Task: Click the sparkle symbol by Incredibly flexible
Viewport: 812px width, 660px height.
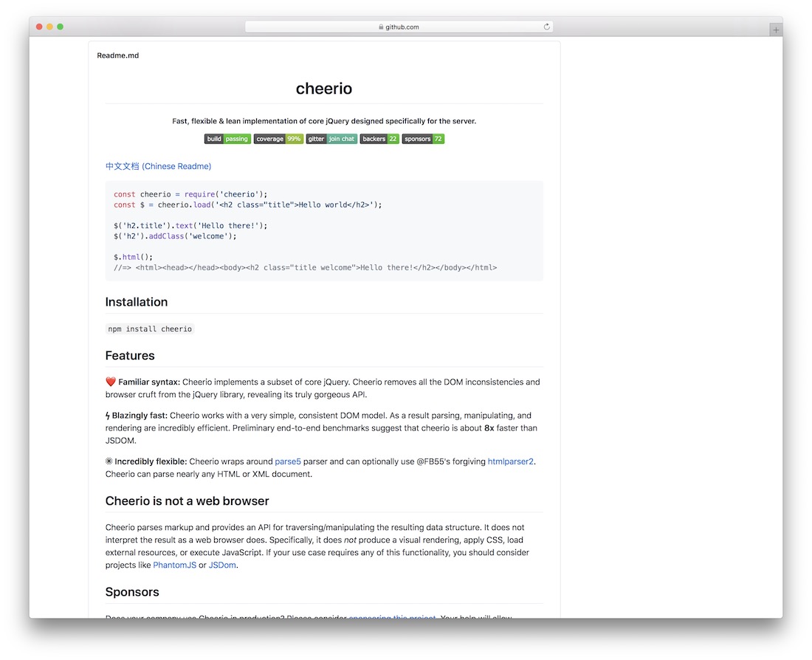Action: click(x=109, y=461)
